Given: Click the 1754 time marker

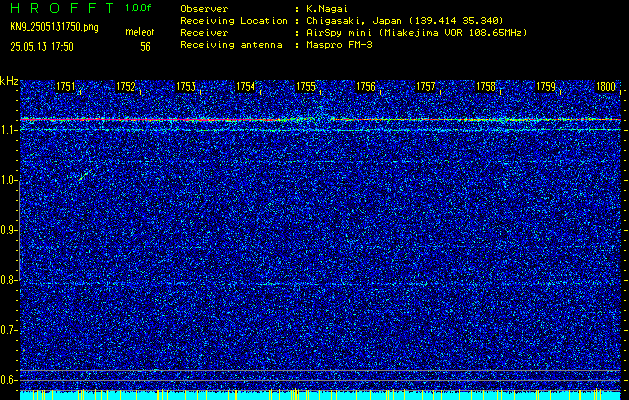Looking at the screenshot, I should pyautogui.click(x=245, y=86).
